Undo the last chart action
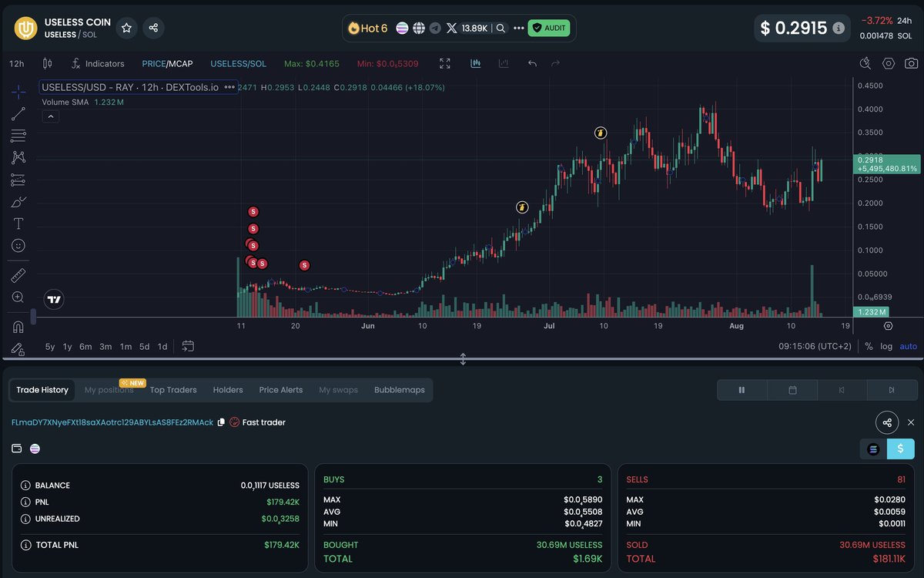 [532, 63]
